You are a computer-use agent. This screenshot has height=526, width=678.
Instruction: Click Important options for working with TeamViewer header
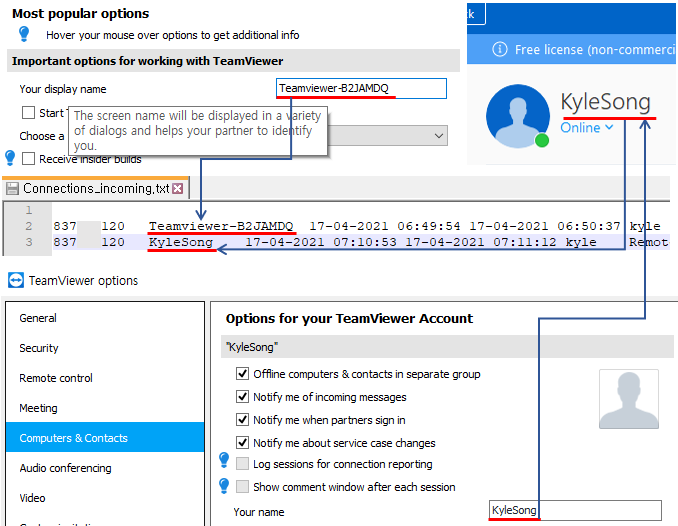coord(233,61)
